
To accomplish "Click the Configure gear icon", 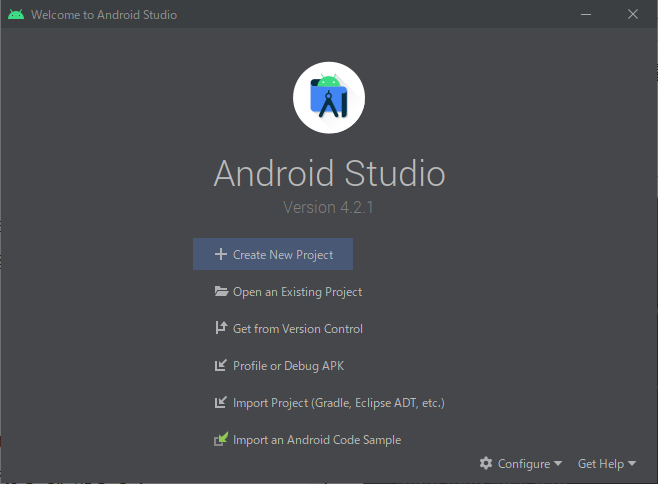I will [x=486, y=463].
